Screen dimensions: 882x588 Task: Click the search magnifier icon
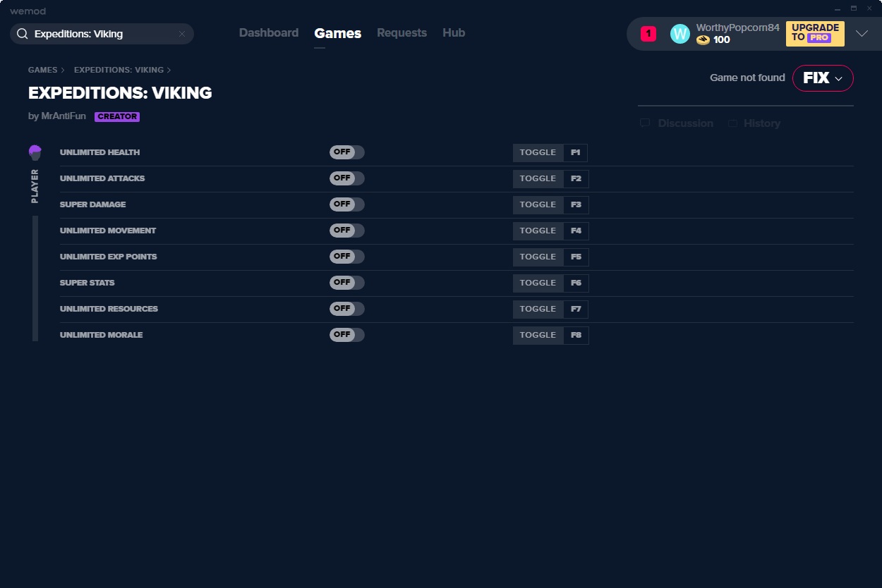point(22,34)
